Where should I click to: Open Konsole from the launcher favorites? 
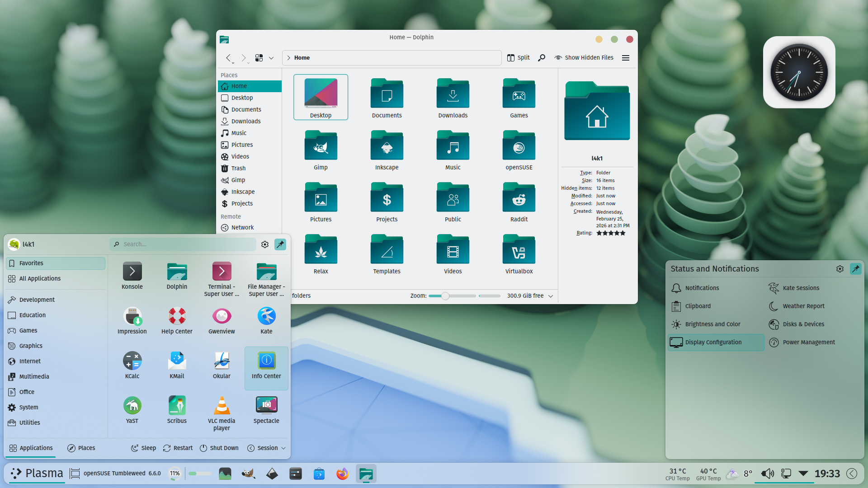(132, 276)
